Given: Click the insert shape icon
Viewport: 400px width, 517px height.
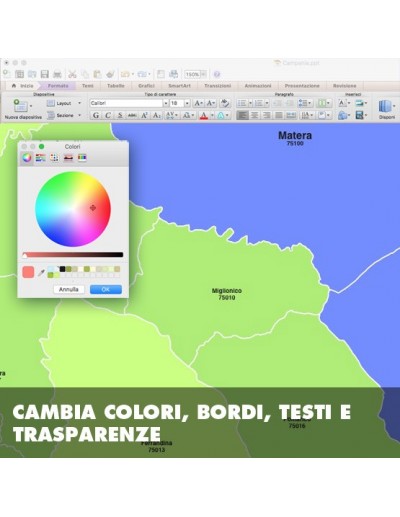Looking at the screenshot, I should point(342,115).
